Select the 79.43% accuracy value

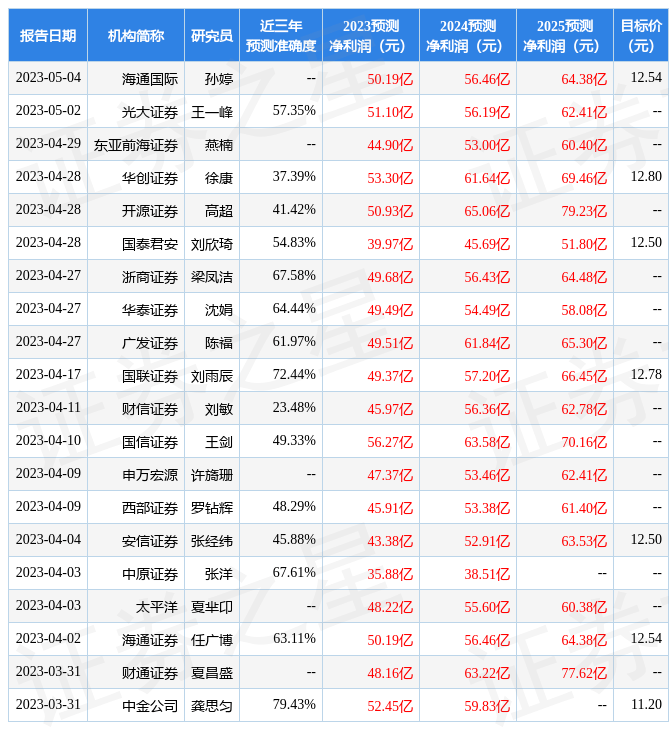[x=294, y=705]
